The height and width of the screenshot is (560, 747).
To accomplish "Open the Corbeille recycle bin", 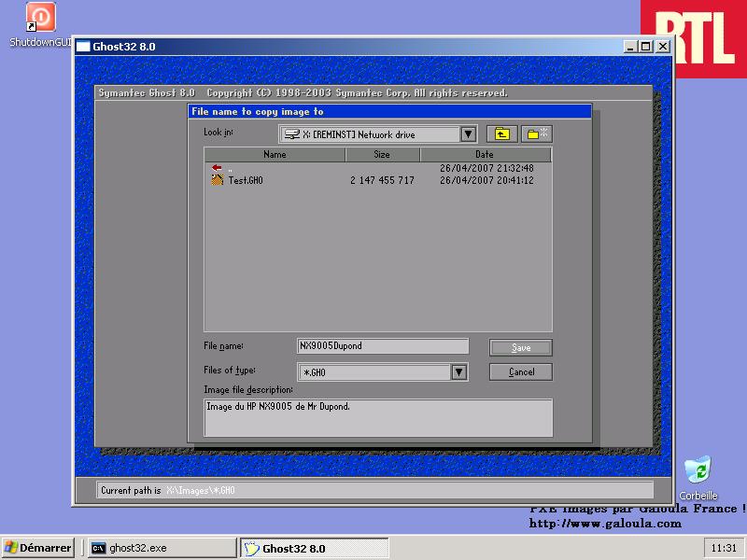I will [x=698, y=471].
